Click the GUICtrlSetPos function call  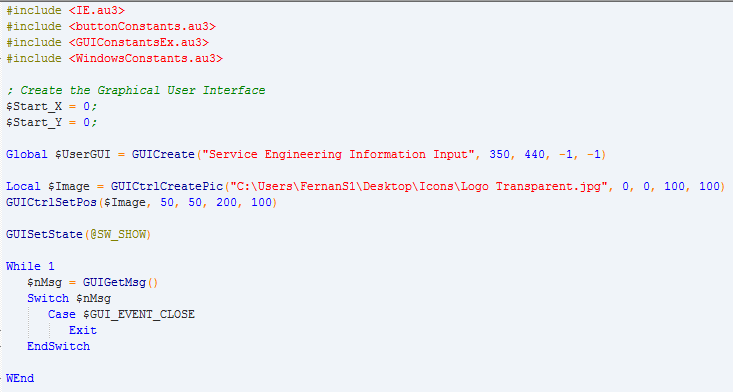(51, 202)
